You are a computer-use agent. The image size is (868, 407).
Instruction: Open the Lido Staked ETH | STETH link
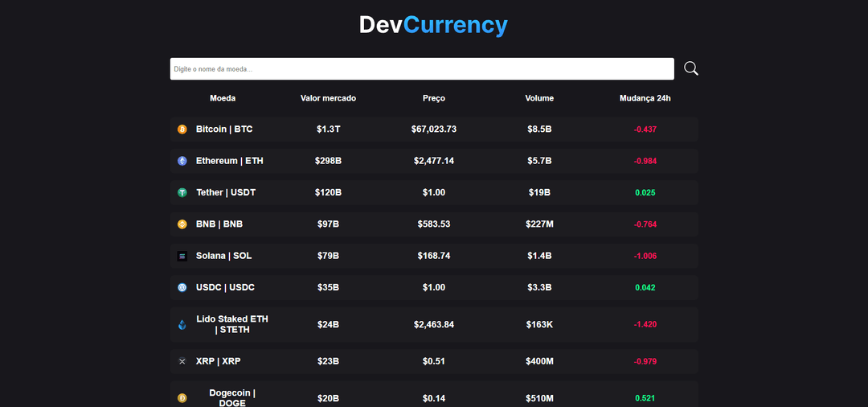(x=232, y=324)
